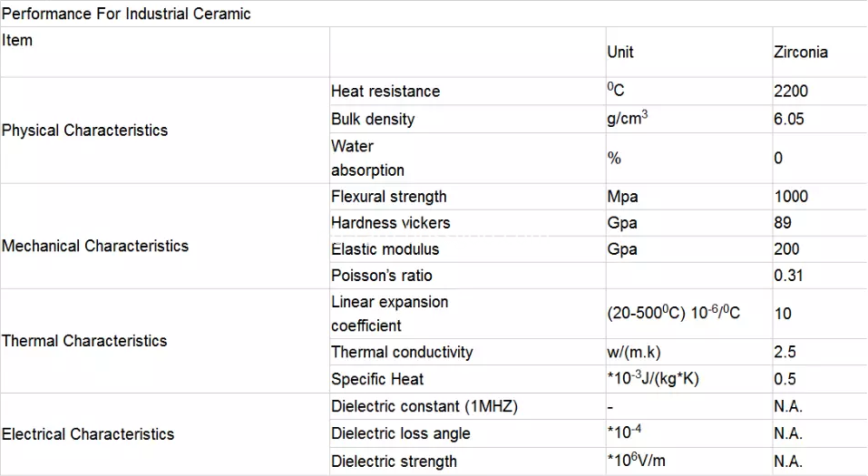Click the 'Linear expansion coefficient' cell

click(468, 314)
